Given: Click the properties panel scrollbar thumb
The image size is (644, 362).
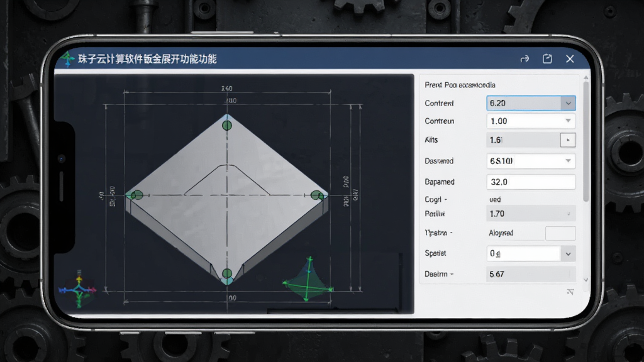Looking at the screenshot, I should point(586,141).
